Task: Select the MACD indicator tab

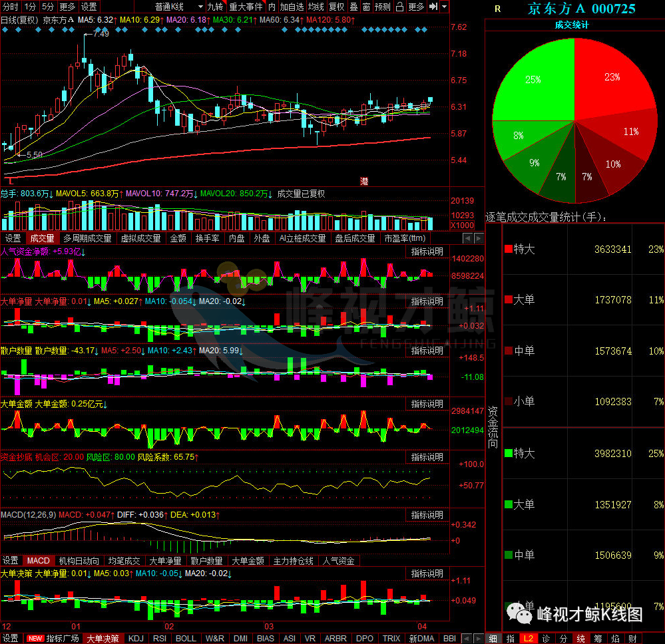Action: [38, 560]
